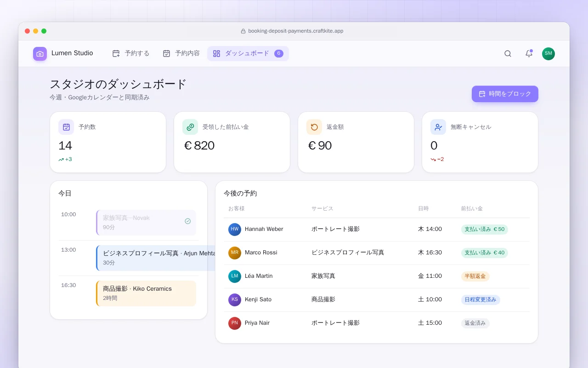The image size is (588, 368).
Task: Click the address bar URL text
Action: click(295, 31)
